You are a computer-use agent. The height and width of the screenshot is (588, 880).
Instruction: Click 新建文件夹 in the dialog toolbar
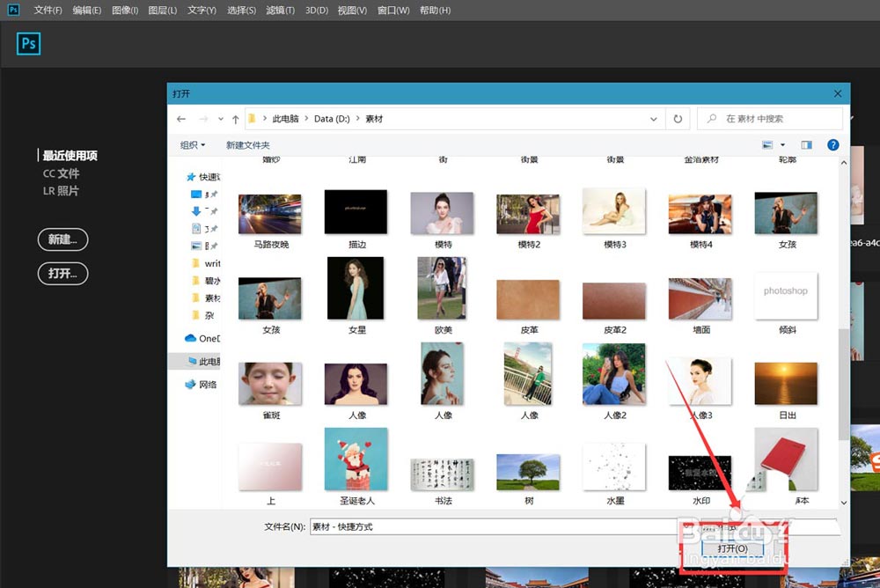(x=248, y=145)
